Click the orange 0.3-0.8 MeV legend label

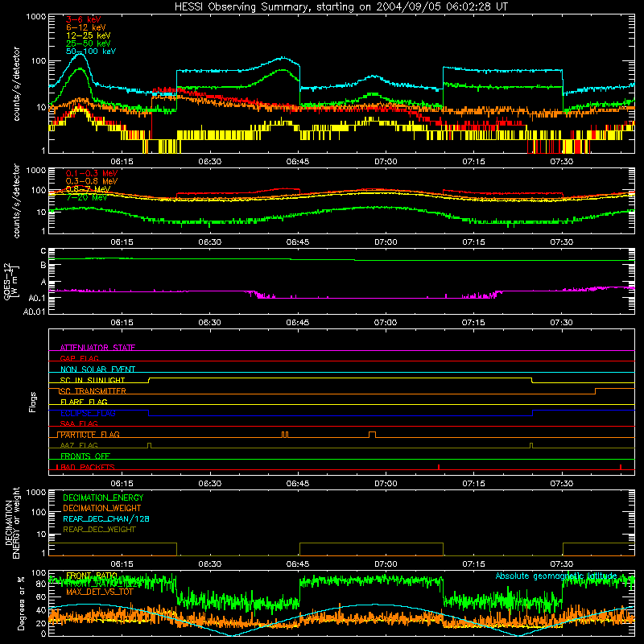92,181
